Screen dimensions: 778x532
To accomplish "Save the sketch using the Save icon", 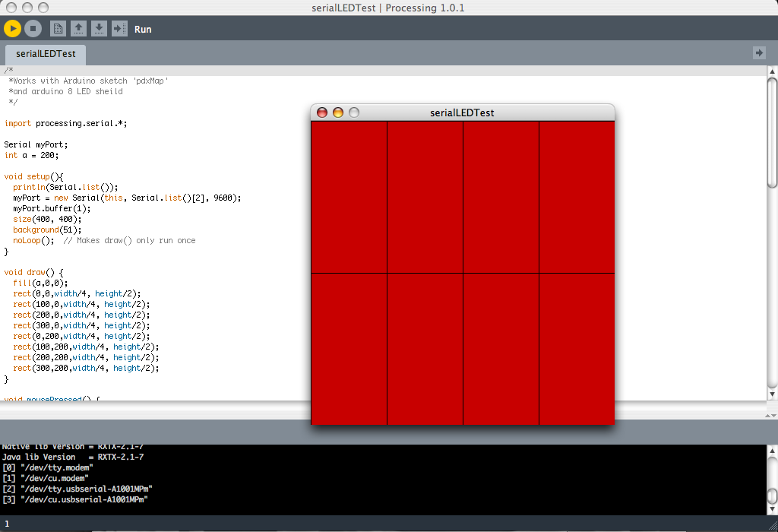I will coord(98,28).
